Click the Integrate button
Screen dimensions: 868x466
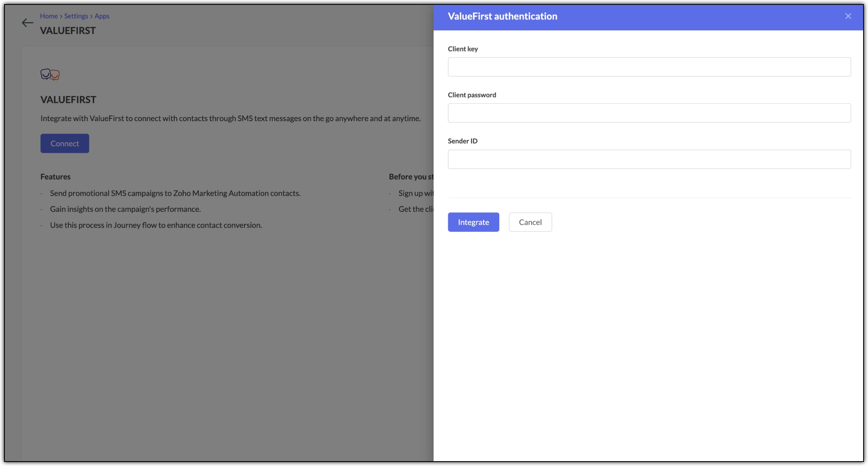point(473,222)
